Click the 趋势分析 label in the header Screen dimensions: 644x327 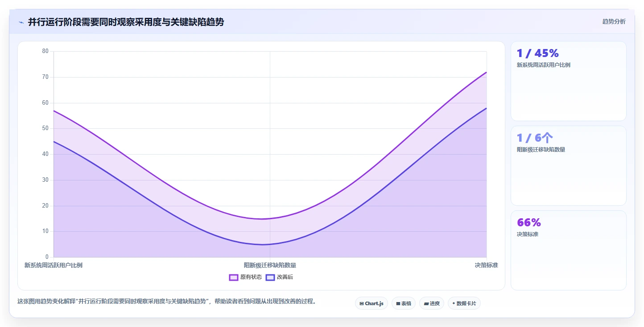[x=614, y=21]
